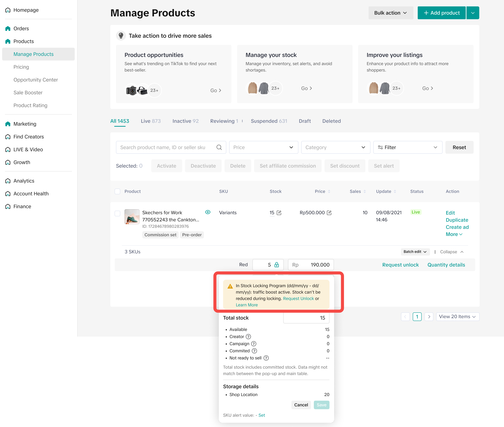Tick the select-all header checkbox

pos(117,191)
